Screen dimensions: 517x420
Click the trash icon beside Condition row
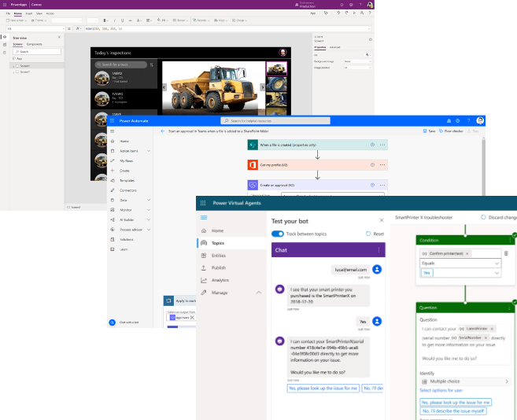(506, 253)
